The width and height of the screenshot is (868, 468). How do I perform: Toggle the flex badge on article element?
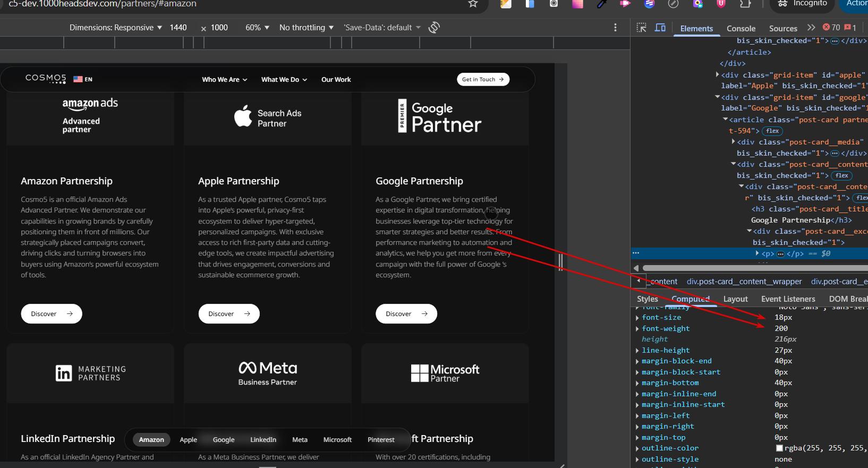(x=772, y=131)
